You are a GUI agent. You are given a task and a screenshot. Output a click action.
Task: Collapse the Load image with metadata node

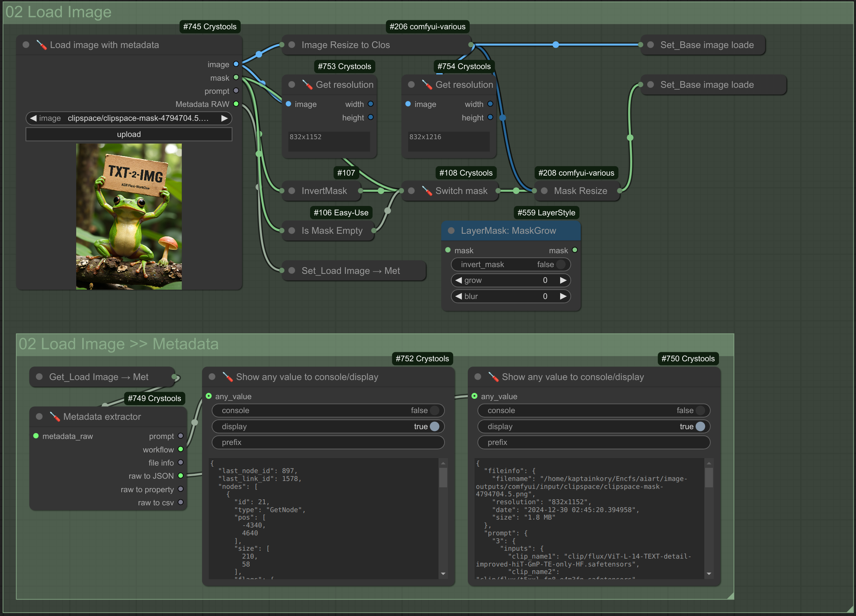click(x=26, y=45)
